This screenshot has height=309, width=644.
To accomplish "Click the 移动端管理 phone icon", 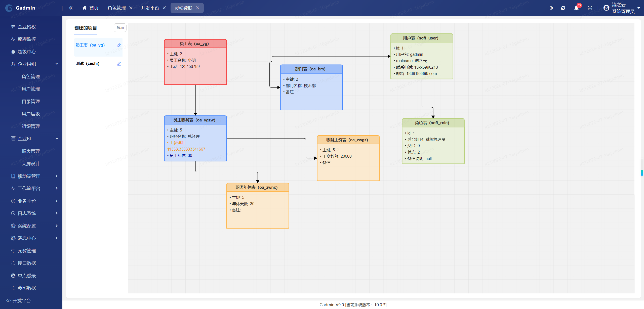I will [13, 176].
